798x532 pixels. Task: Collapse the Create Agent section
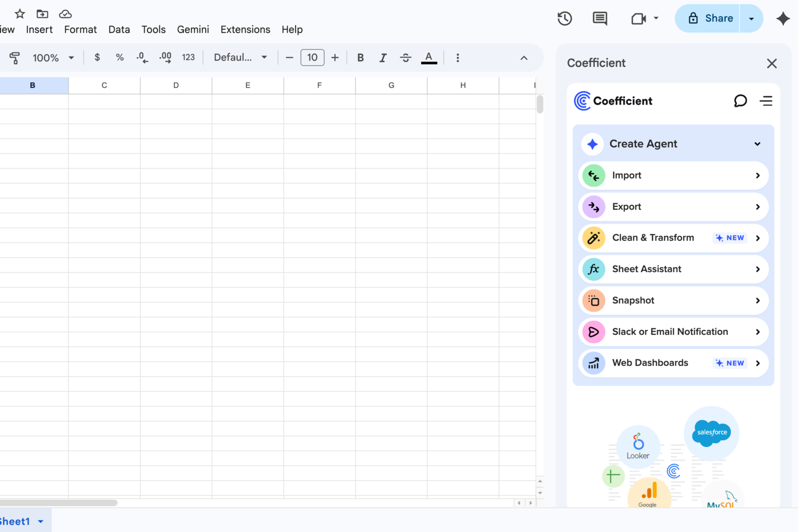pos(757,144)
